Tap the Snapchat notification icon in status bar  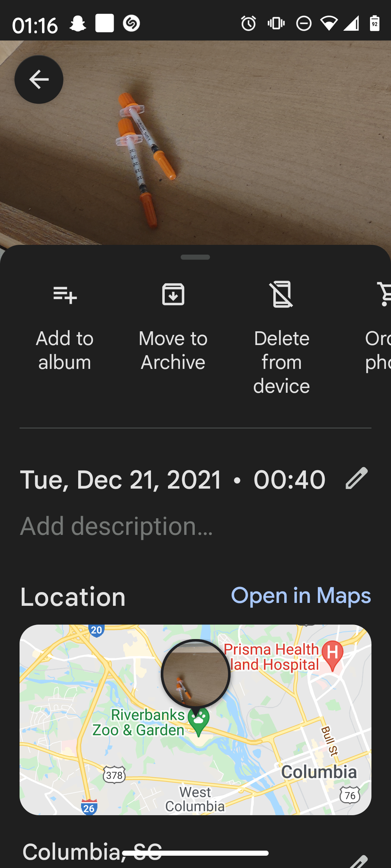pyautogui.click(x=77, y=24)
